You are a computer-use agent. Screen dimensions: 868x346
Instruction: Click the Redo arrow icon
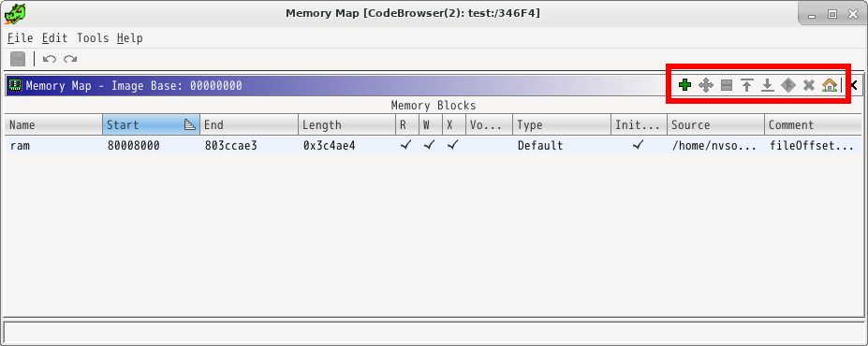[70, 59]
